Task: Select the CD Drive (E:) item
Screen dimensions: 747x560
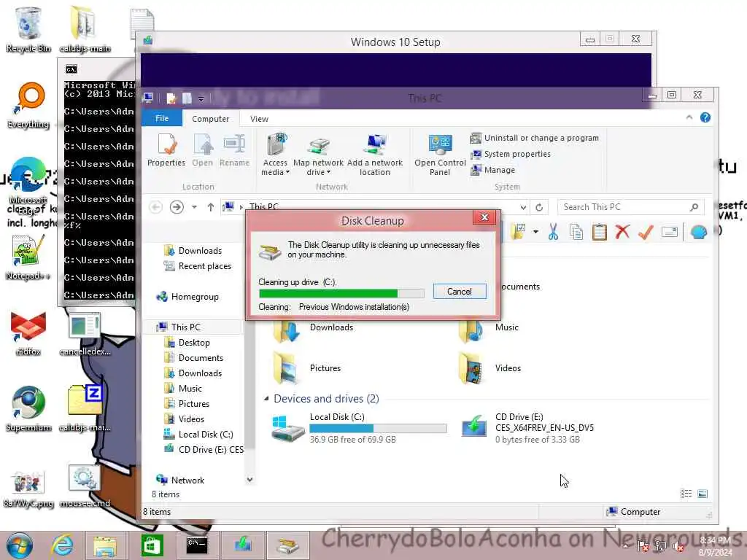Action: click(527, 427)
